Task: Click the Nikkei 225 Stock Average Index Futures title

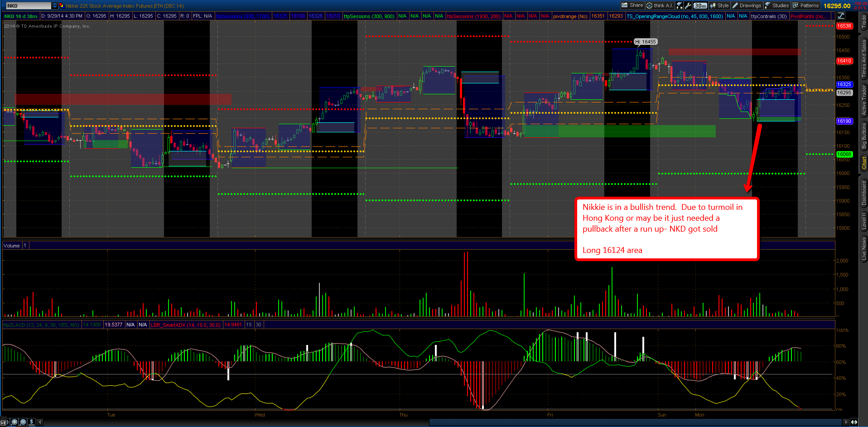Action: pyautogui.click(x=125, y=6)
